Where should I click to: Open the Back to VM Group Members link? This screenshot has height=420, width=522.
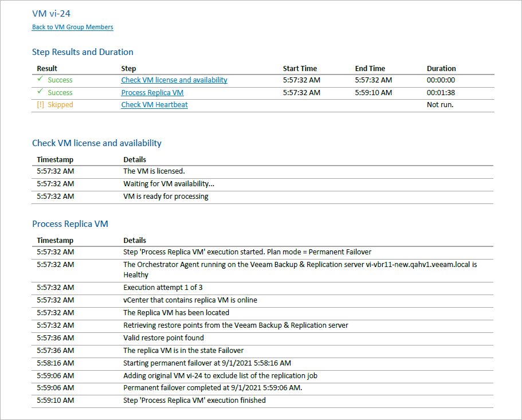(x=73, y=27)
